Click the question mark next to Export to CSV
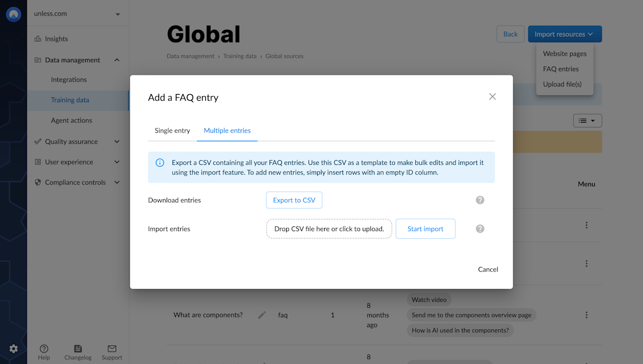This screenshot has width=643, height=364. pos(480,200)
